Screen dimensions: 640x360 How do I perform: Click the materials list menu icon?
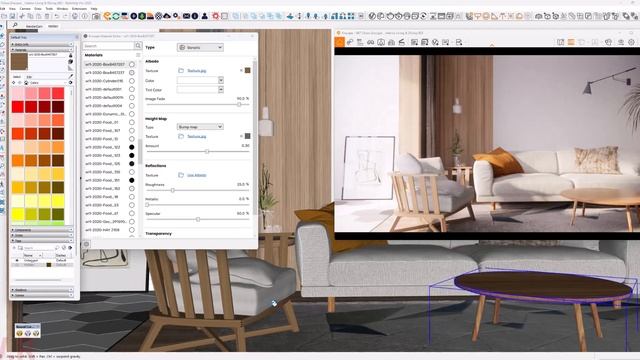click(138, 55)
